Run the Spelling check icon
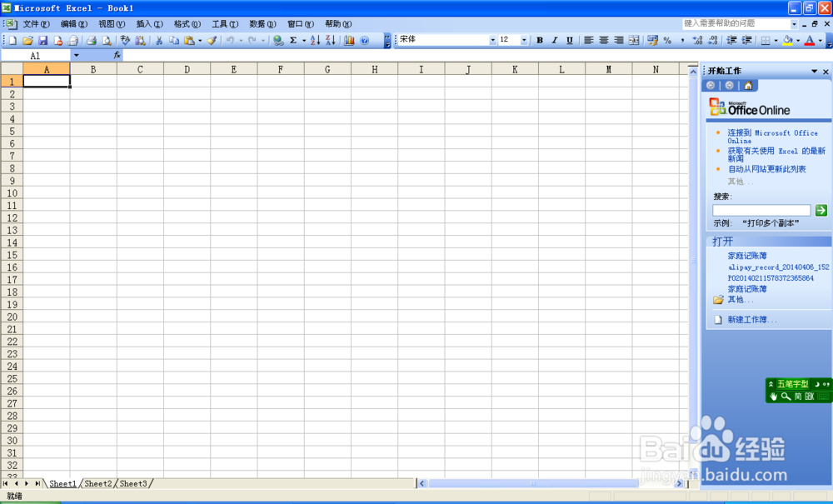 click(125, 40)
